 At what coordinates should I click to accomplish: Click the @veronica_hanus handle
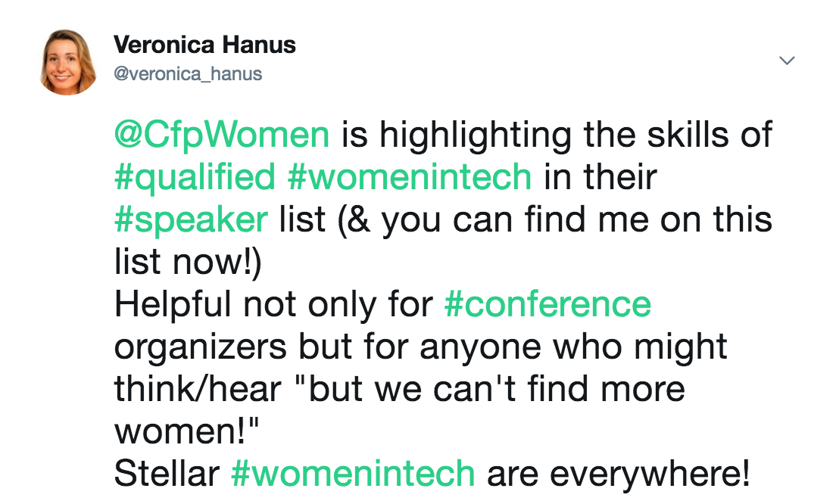(188, 73)
